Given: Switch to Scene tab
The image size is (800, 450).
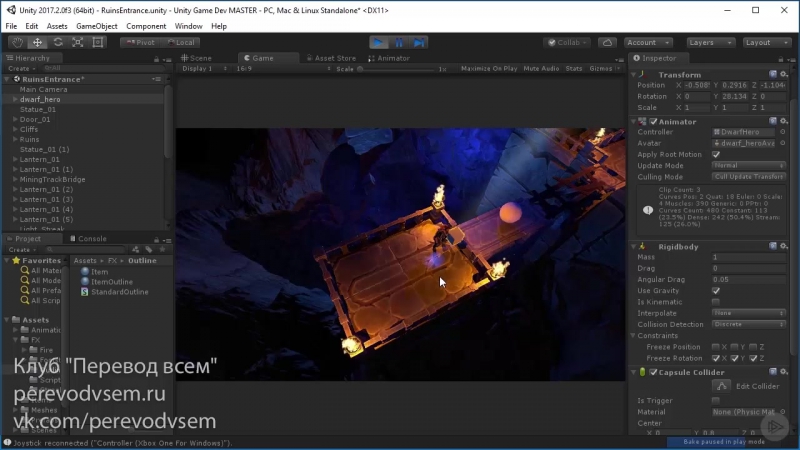Looking at the screenshot, I should click(x=196, y=58).
